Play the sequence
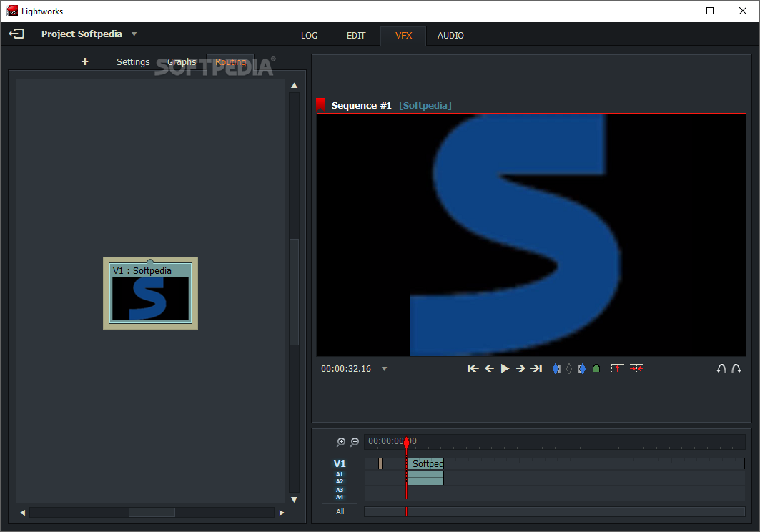The image size is (760, 532). click(505, 368)
